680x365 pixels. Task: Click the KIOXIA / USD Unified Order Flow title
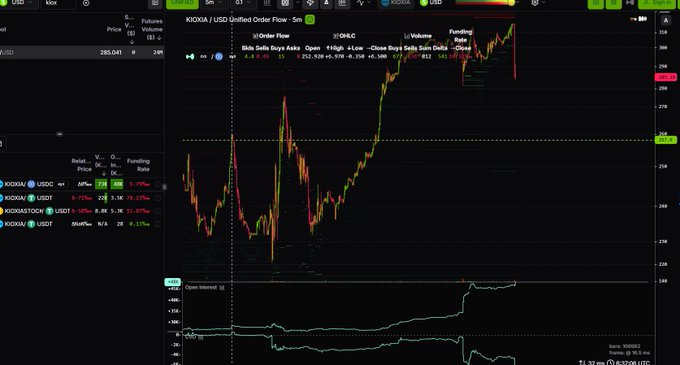pos(244,20)
